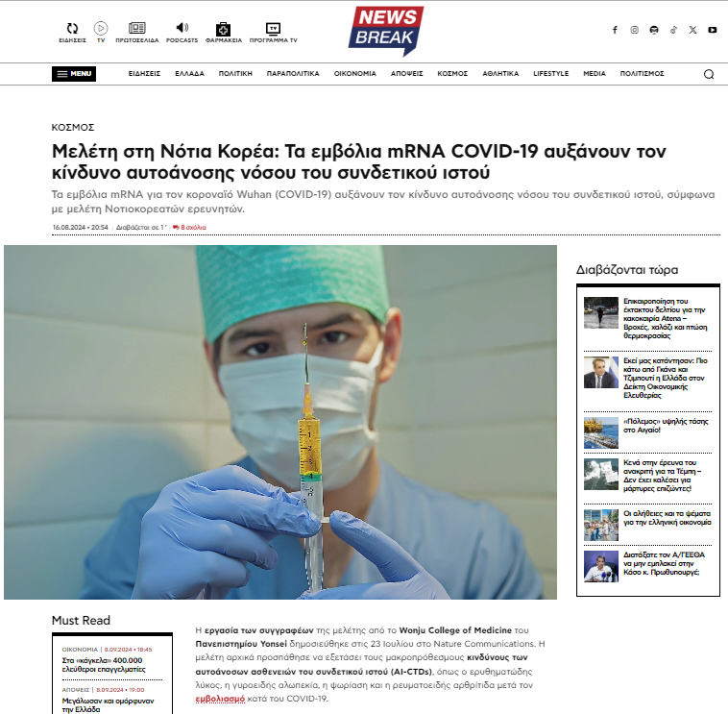This screenshot has height=714, width=728.
Task: Open the ΠΡΟΓΡΑΜΜΑ TV icon
Action: coord(273,28)
